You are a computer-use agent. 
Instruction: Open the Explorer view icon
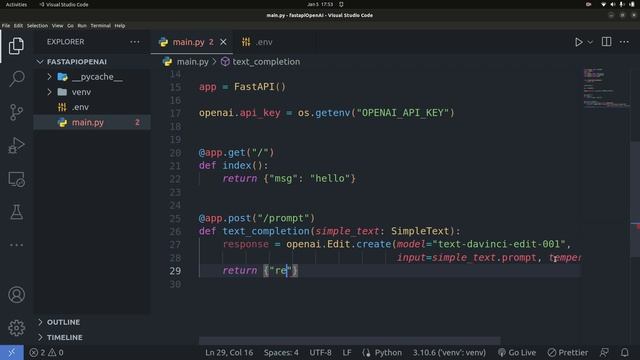(16, 46)
